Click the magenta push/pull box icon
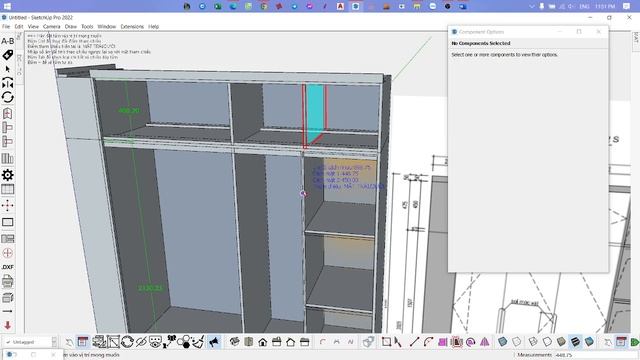 pyautogui.click(x=442, y=342)
